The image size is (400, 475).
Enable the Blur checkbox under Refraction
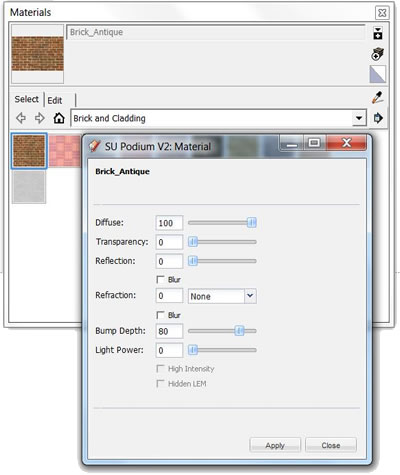(160, 315)
